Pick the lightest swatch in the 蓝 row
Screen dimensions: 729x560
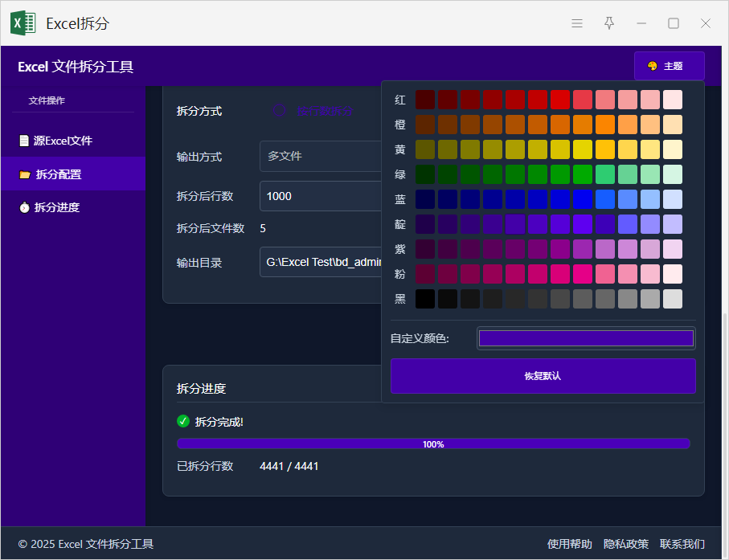672,199
